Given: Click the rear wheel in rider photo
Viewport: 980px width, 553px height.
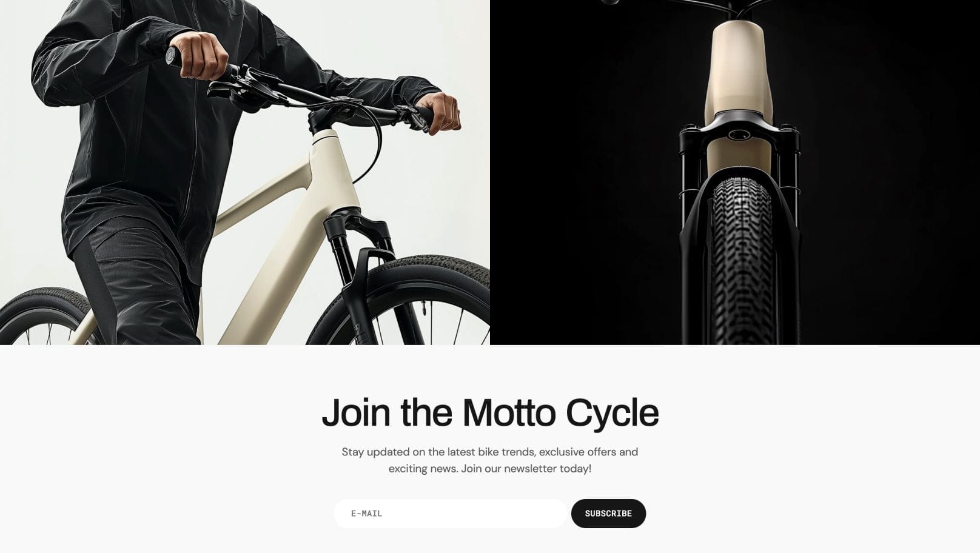Looking at the screenshot, I should (42, 317).
